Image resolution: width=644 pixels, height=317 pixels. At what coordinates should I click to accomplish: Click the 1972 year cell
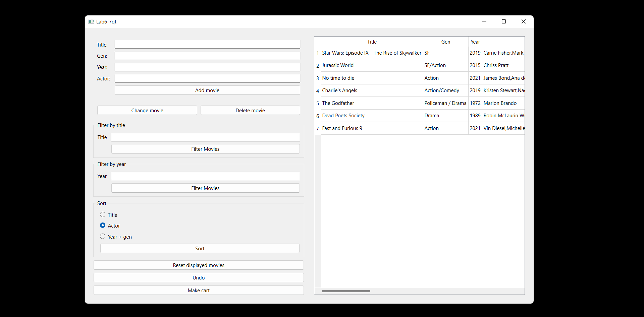pyautogui.click(x=475, y=103)
